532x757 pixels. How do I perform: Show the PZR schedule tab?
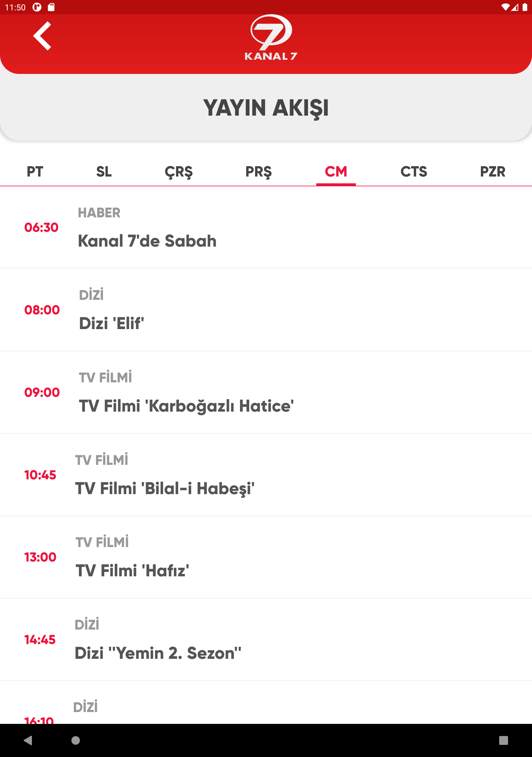(x=492, y=172)
